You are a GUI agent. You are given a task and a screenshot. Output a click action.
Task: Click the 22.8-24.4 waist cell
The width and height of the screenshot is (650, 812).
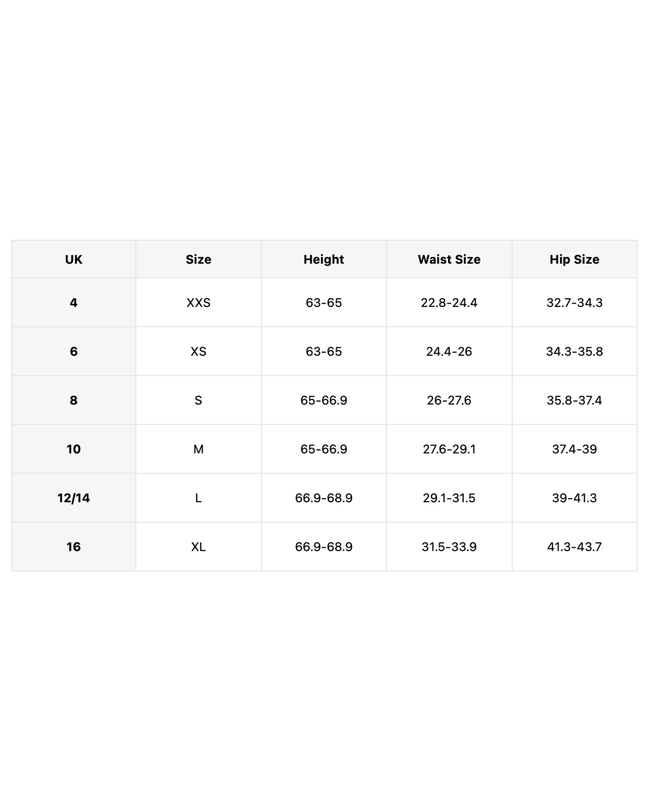click(x=449, y=303)
